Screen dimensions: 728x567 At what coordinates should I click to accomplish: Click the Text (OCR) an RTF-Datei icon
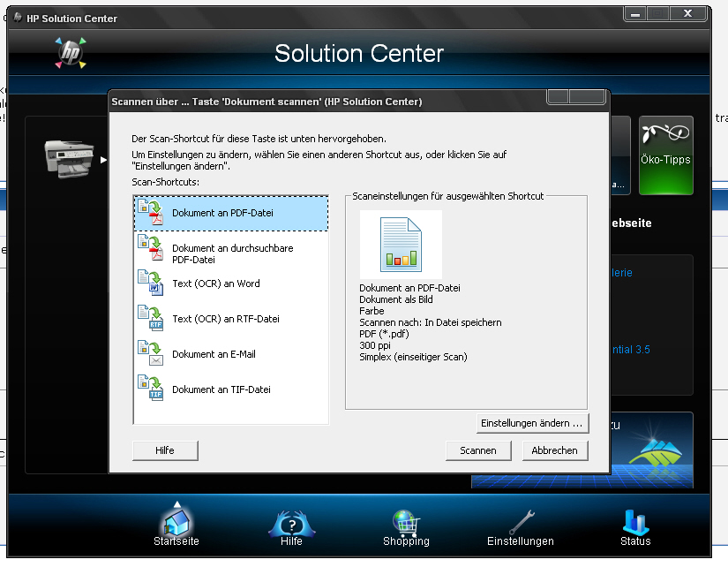click(x=151, y=318)
